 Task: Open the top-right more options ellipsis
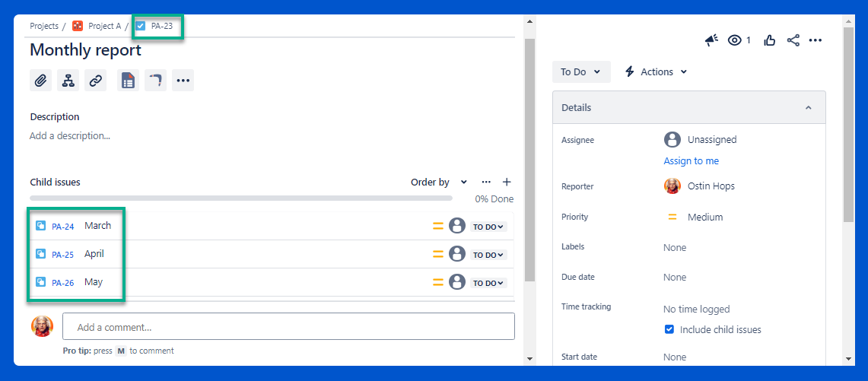816,40
